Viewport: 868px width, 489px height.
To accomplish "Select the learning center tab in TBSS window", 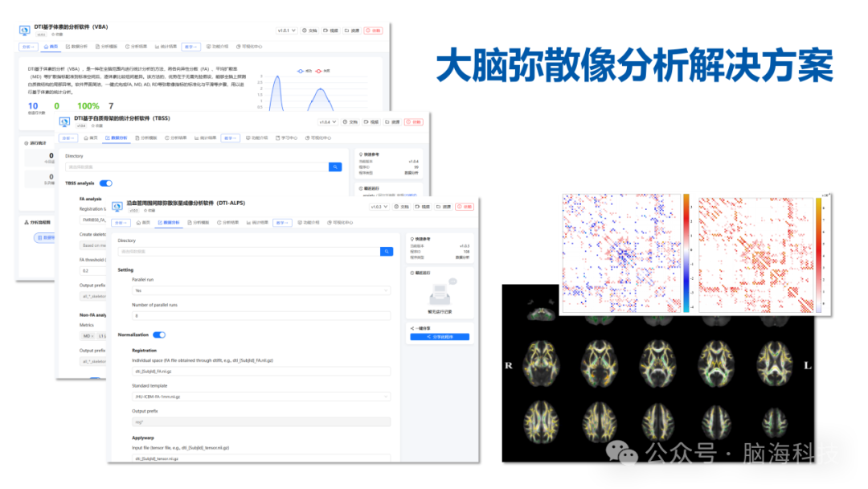I will pos(286,138).
